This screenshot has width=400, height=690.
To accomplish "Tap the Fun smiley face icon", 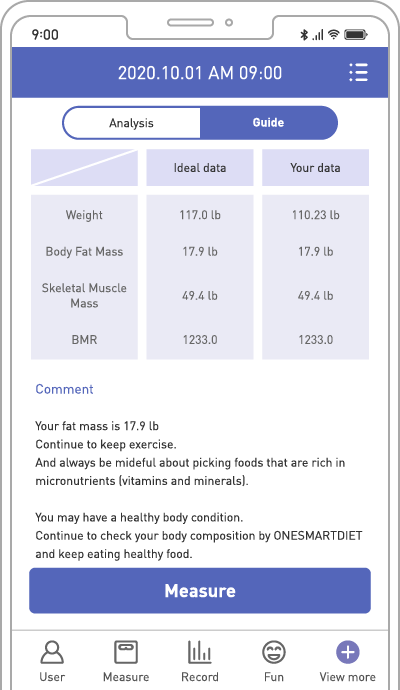I will pyautogui.click(x=274, y=652).
